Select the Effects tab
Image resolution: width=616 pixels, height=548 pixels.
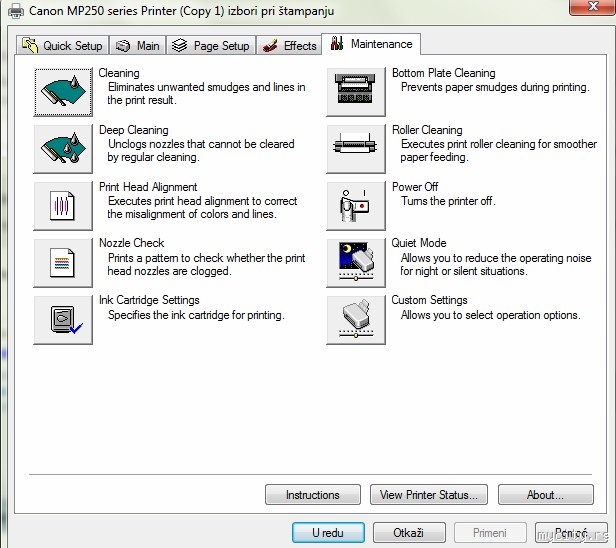click(x=289, y=46)
